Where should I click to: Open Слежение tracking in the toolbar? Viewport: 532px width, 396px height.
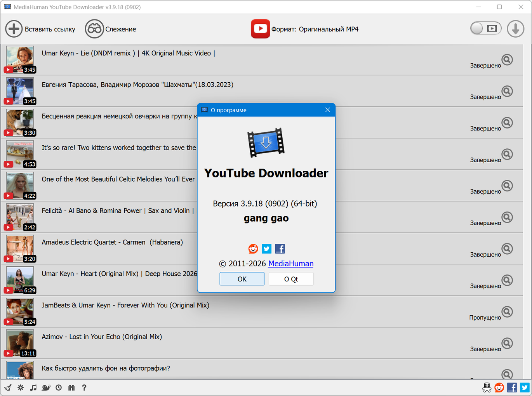[111, 29]
